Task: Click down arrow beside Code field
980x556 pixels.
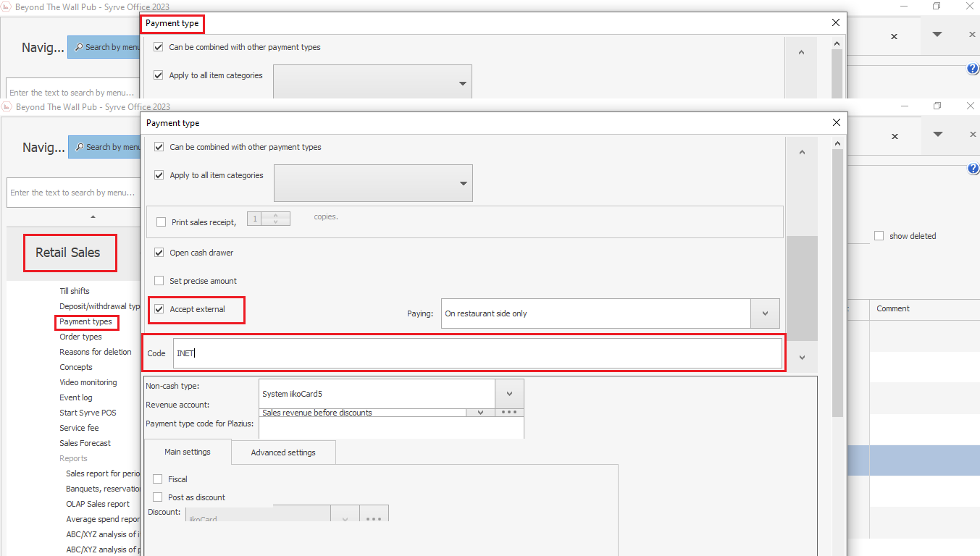Action: [802, 358]
